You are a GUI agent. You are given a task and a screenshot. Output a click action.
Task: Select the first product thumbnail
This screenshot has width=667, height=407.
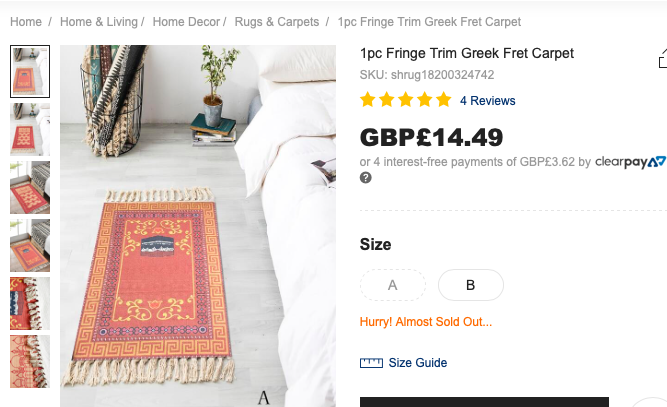click(x=30, y=71)
